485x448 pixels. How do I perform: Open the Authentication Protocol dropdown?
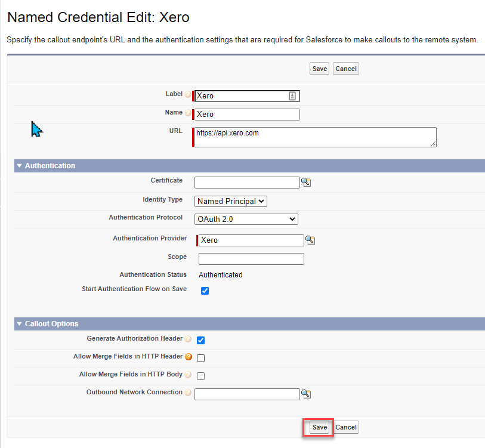[x=246, y=220]
